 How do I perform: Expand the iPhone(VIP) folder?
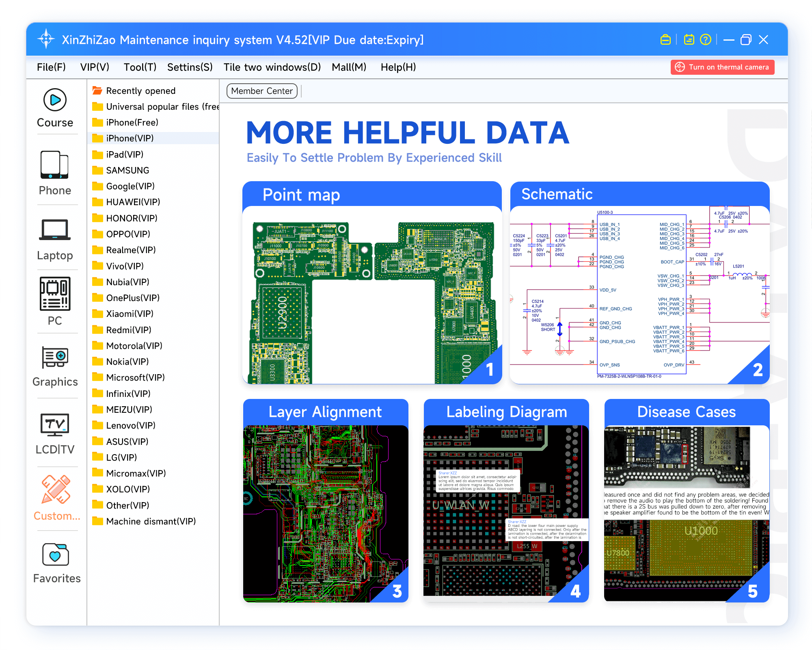[x=130, y=138]
